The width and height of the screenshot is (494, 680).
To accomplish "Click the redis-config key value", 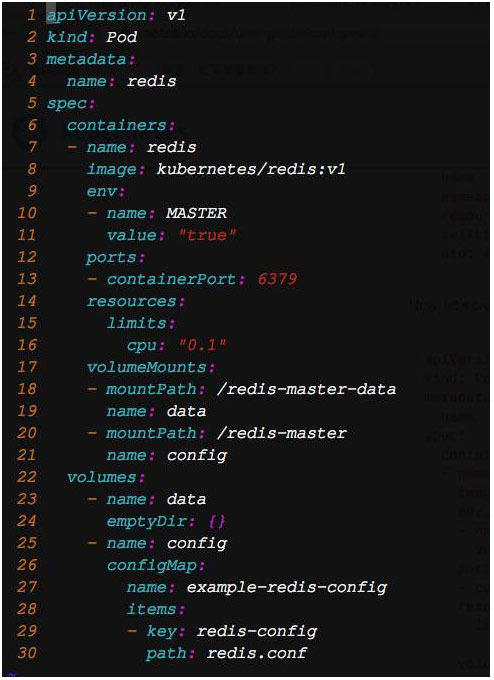I will [x=257, y=631].
